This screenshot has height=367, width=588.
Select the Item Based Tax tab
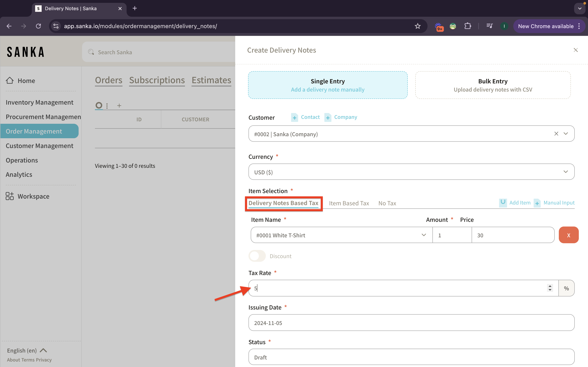pos(349,202)
